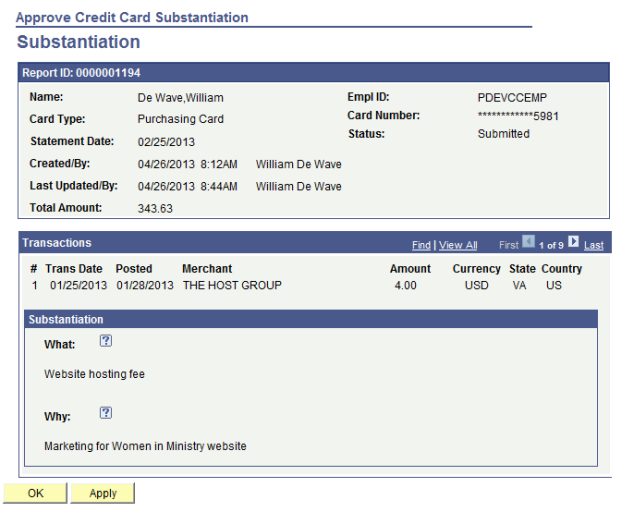620x510 pixels.
Task: Select the 'Marketing for Women in Ministry' text
Action: click(145, 446)
